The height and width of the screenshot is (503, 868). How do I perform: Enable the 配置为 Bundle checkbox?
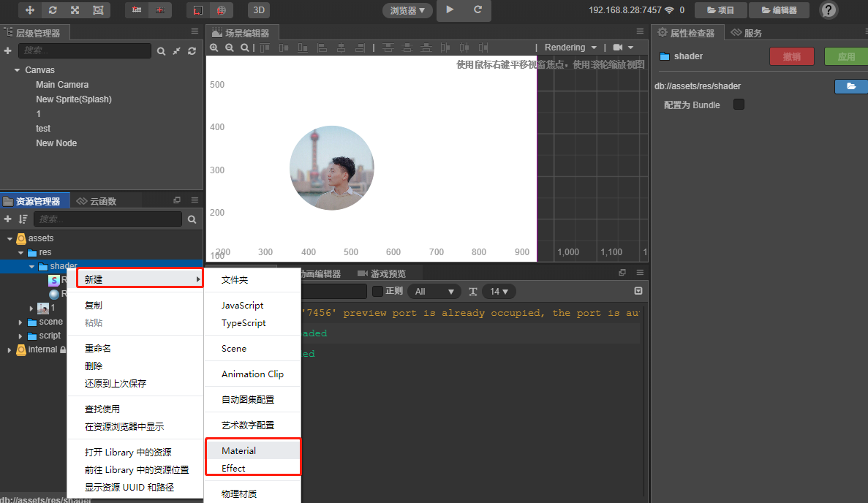coord(739,105)
